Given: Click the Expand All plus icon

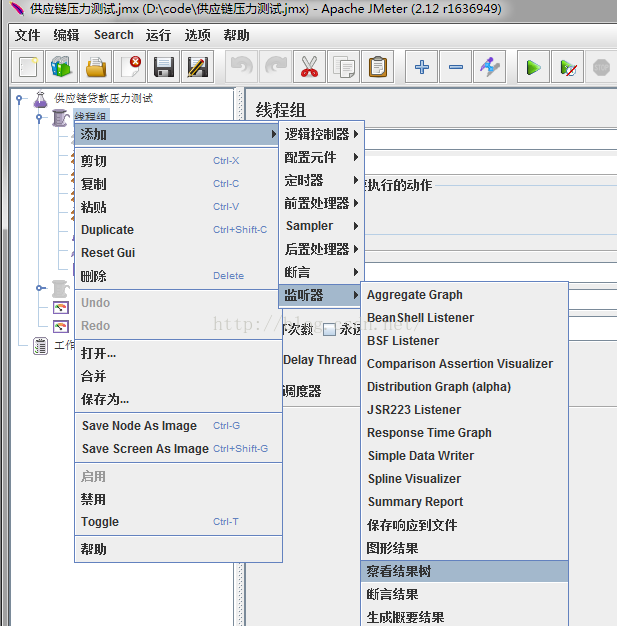Looking at the screenshot, I should click(421, 67).
